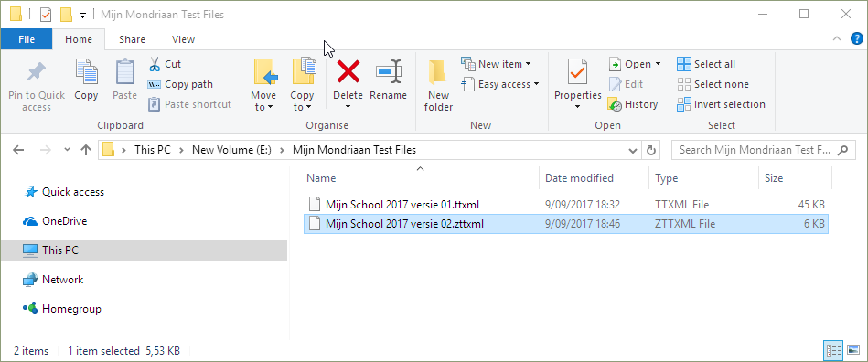Open Network in navigation pane
This screenshot has height=362, width=868.
(52, 280)
